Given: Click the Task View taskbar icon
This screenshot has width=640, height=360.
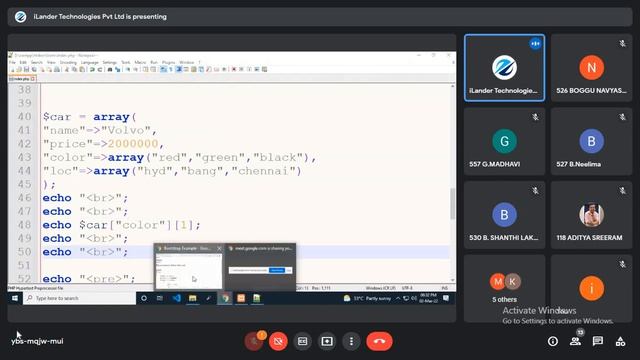Looking at the screenshot, I should coord(160,298).
